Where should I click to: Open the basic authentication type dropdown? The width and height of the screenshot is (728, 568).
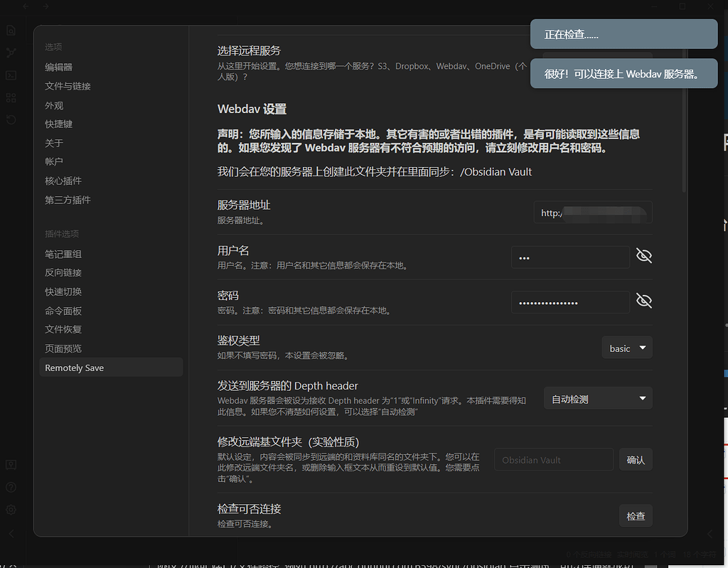tap(626, 348)
